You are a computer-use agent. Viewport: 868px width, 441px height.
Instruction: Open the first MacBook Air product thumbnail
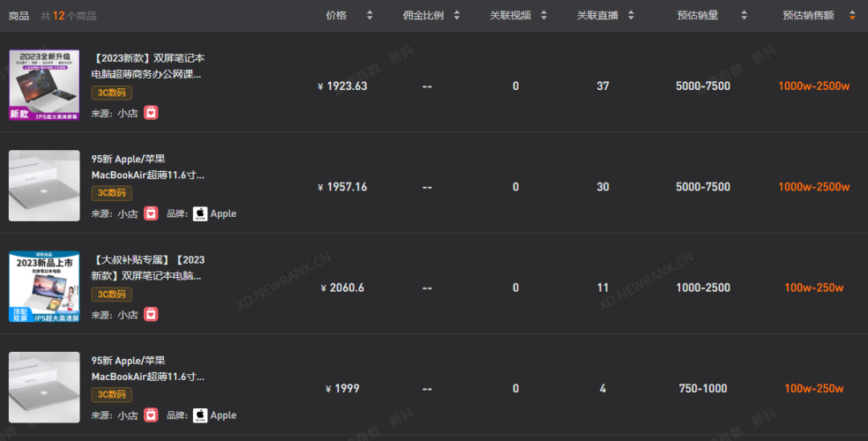(44, 186)
